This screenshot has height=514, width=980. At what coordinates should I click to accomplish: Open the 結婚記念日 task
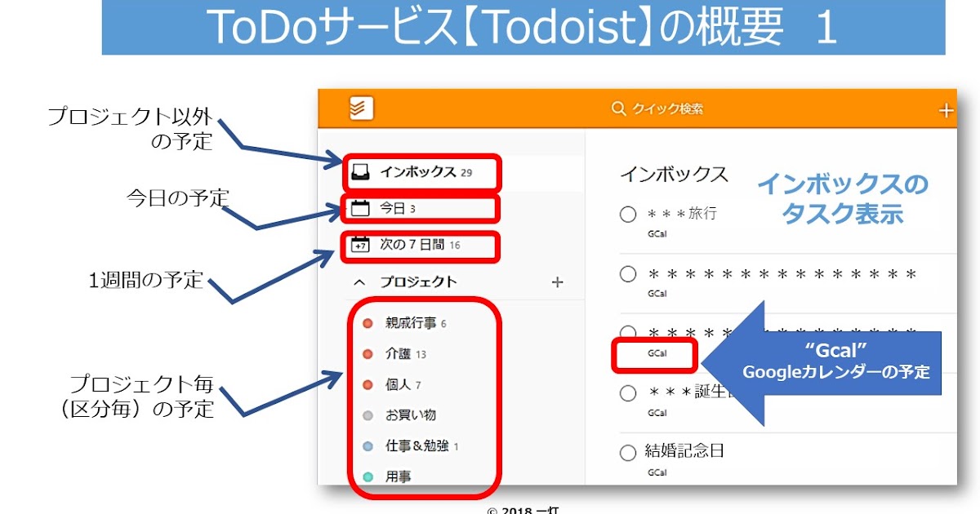[x=685, y=451]
